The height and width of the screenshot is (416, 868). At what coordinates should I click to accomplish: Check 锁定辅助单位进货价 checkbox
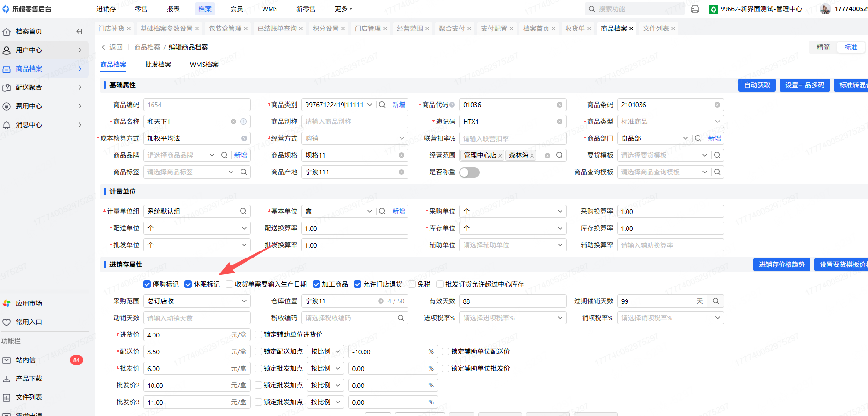(x=258, y=335)
